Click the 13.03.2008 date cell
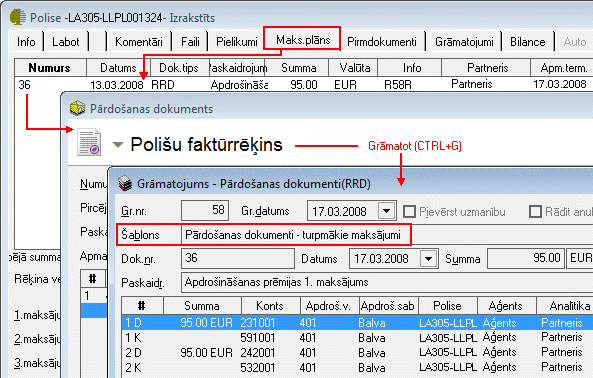This screenshot has height=378, width=593. [116, 85]
